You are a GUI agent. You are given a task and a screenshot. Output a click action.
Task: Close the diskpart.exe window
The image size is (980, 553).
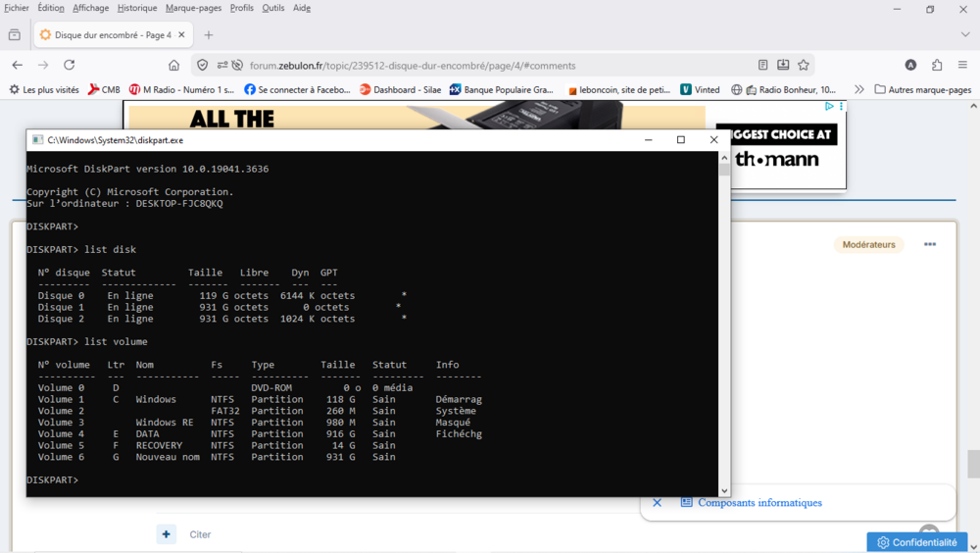713,140
